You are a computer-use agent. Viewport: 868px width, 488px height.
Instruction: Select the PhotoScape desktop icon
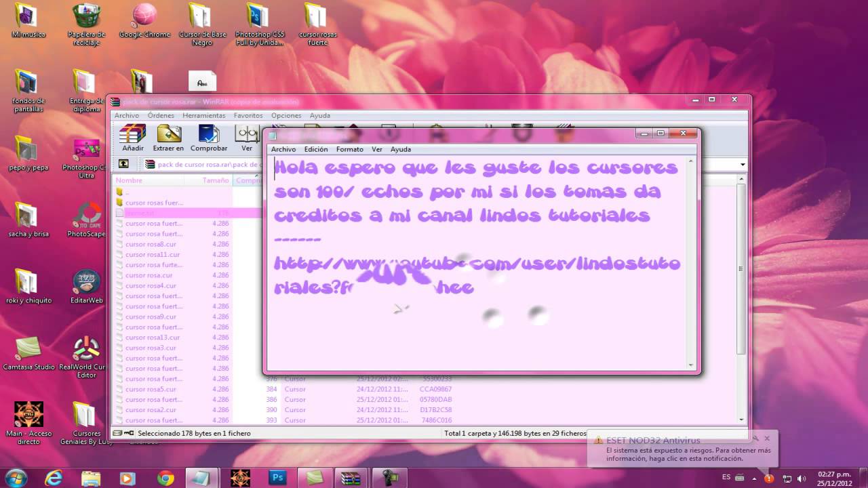(86, 220)
